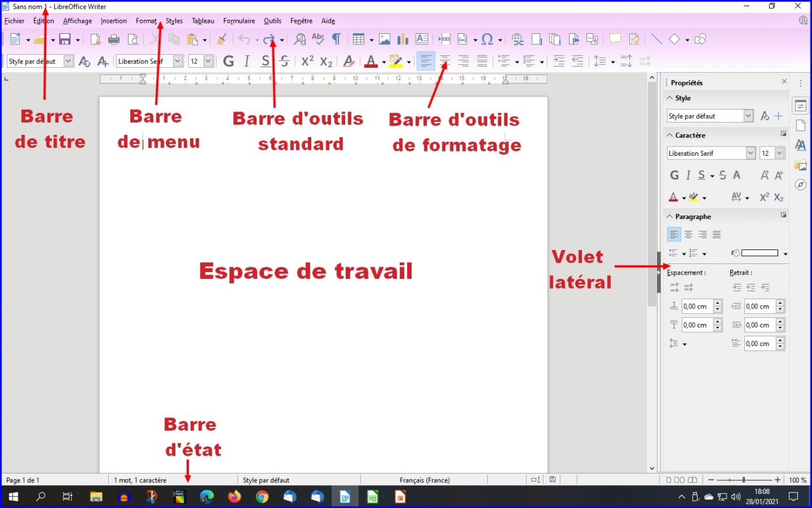Click the Print directly icon
The height and width of the screenshot is (508, 812).
[x=114, y=39]
